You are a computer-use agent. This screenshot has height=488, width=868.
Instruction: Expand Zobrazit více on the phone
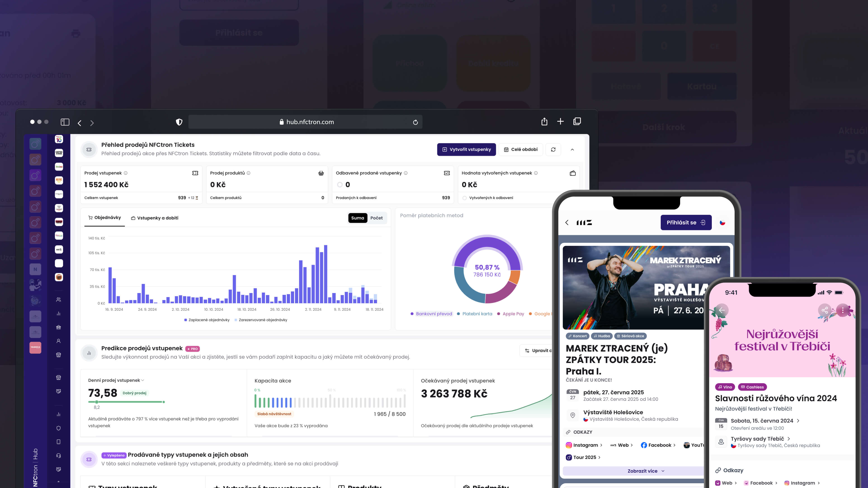(x=646, y=471)
